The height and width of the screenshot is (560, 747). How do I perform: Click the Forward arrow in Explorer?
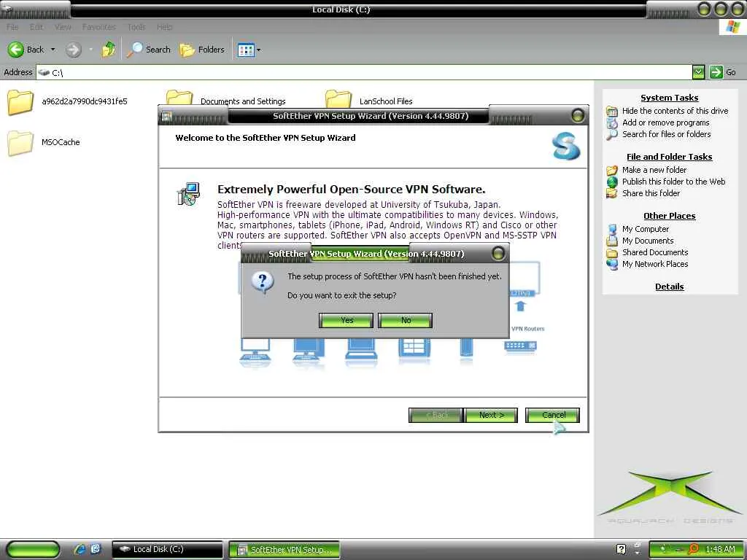(74, 50)
